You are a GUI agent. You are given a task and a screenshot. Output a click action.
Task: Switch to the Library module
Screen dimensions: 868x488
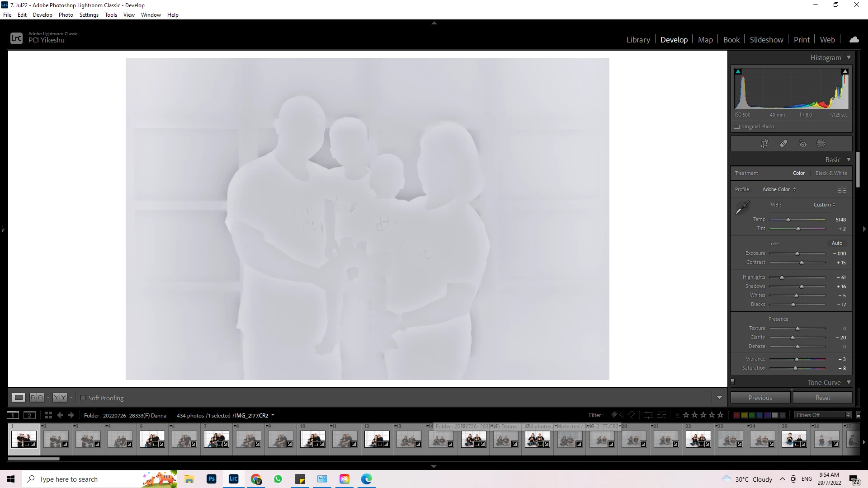click(x=638, y=40)
